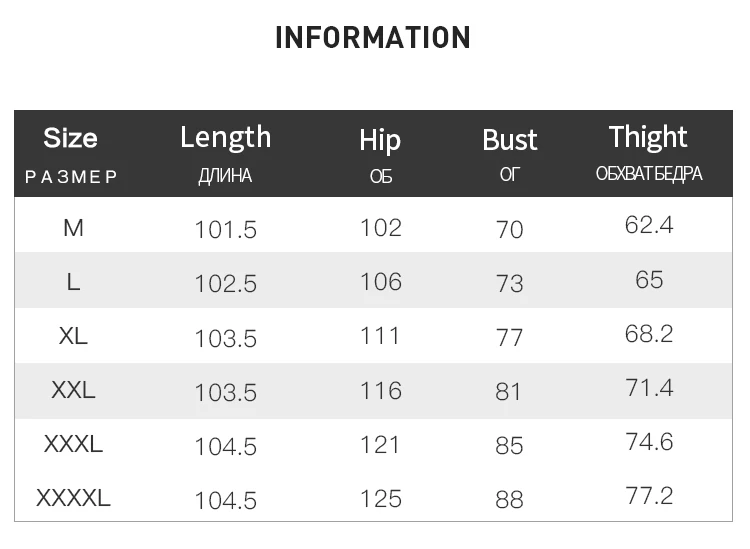Image resolution: width=750 pixels, height=549 pixels.
Task: Click the Hip column header
Action: pos(380,140)
